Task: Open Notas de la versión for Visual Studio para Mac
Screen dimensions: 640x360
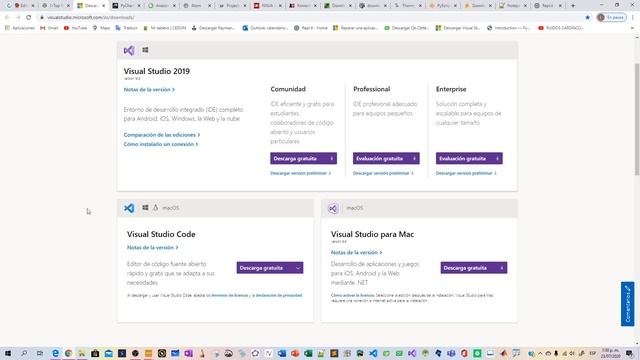Action: [x=356, y=253]
